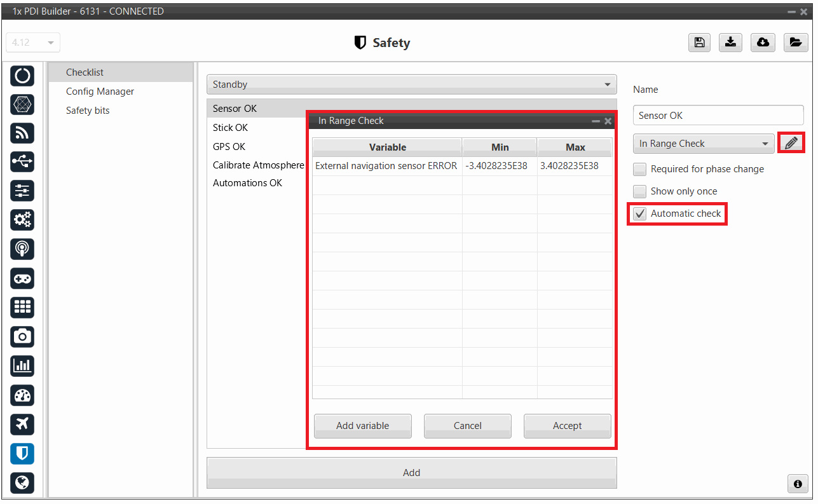Click the Name field containing Sensor OK
This screenshot has height=504, width=818.
(718, 116)
